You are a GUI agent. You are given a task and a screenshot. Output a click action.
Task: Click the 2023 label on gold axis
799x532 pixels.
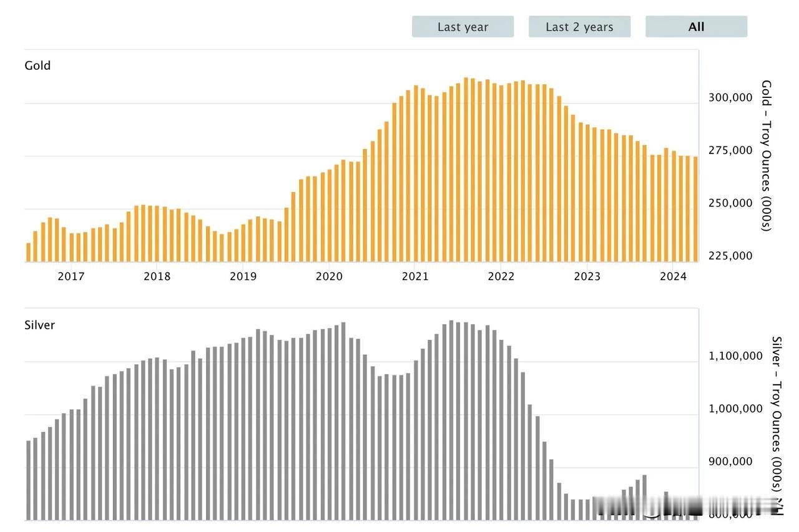pyautogui.click(x=587, y=276)
